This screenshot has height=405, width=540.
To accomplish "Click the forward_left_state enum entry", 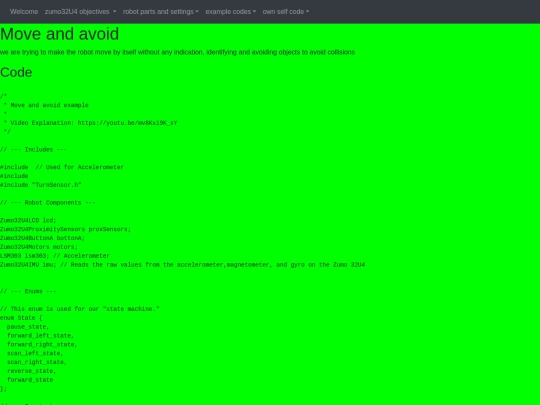I will (x=40, y=335).
